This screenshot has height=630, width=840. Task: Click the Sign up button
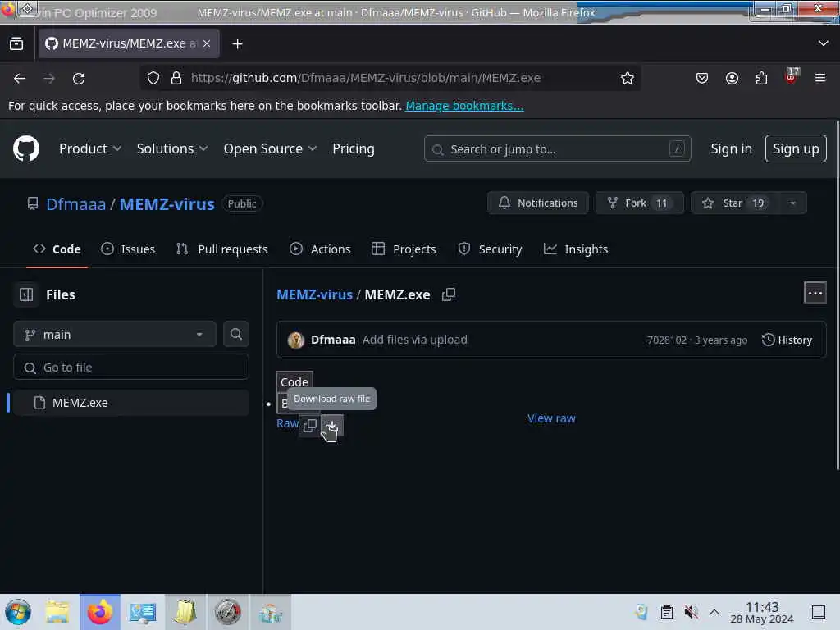click(x=796, y=148)
